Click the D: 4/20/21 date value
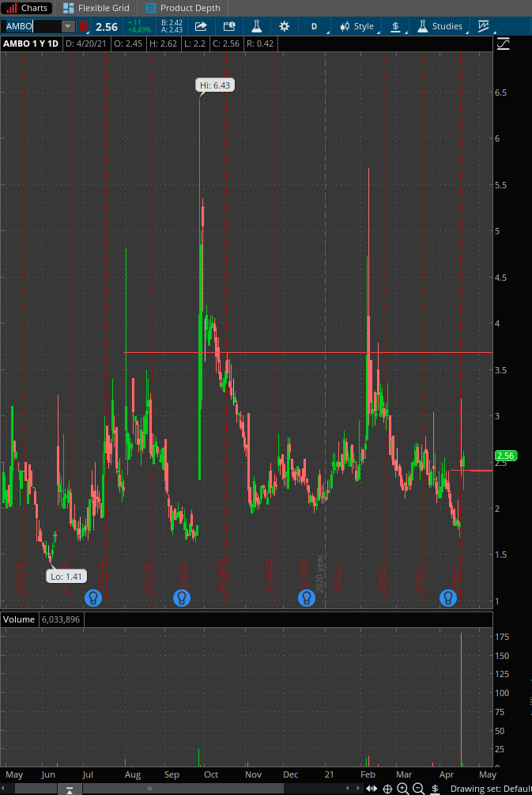532x795 pixels. [x=86, y=44]
